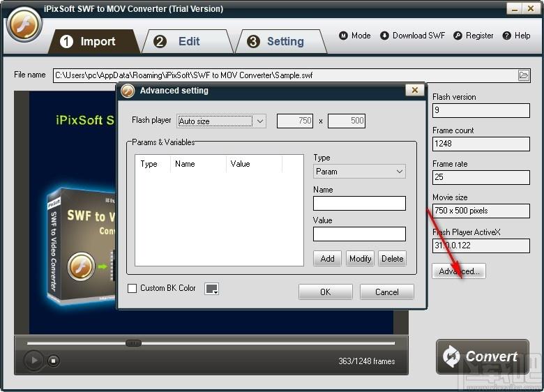
Task: Click the Advanced... button
Action: click(x=459, y=271)
